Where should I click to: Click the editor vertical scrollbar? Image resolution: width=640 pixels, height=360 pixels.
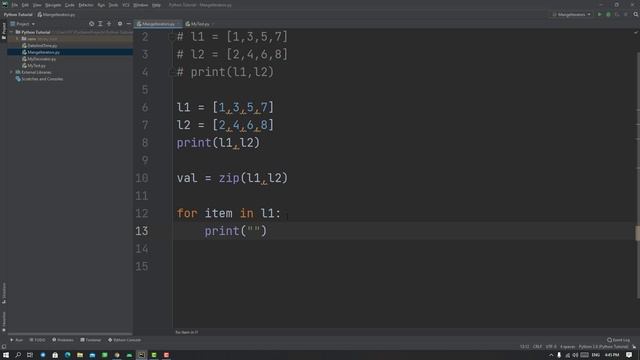(x=638, y=176)
